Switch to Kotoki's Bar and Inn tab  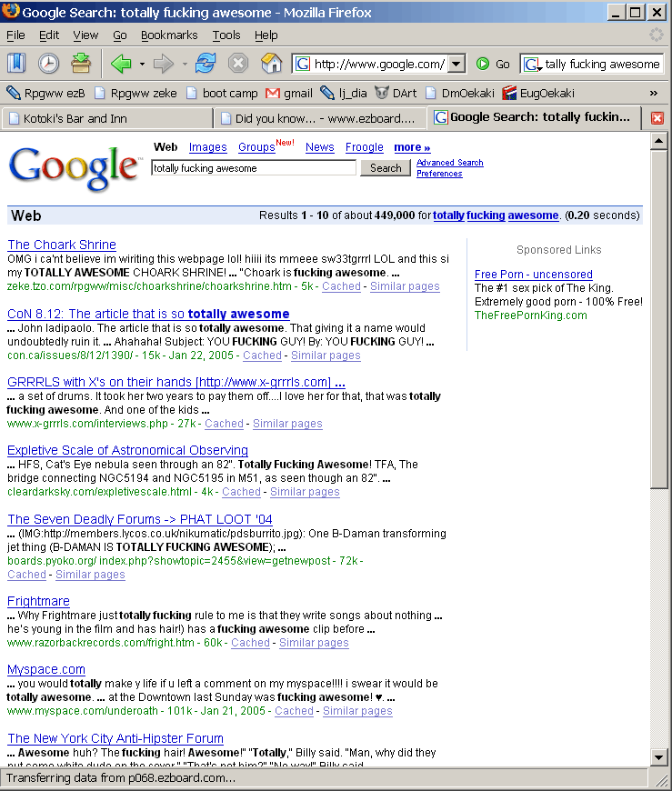[107, 118]
